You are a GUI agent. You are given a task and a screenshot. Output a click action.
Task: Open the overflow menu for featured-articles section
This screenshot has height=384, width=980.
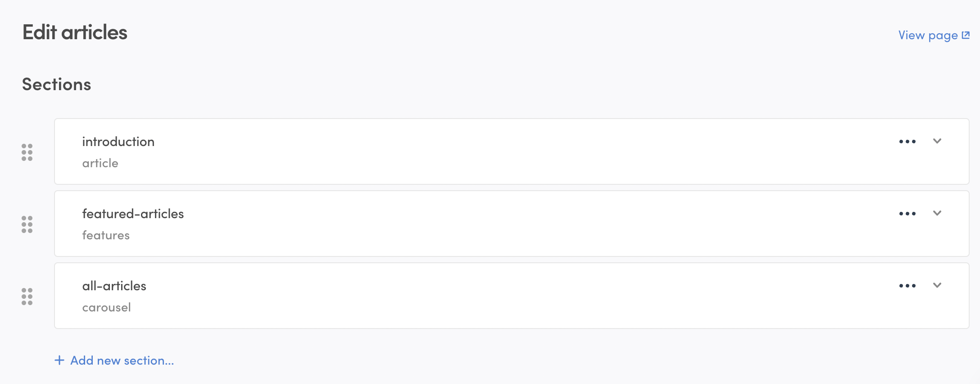(x=907, y=213)
